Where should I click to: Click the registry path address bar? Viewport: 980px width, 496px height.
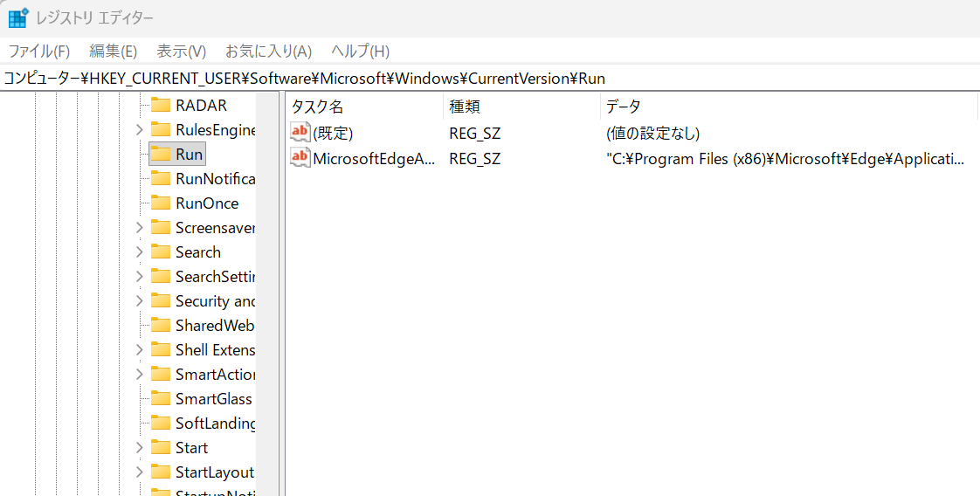490,79
